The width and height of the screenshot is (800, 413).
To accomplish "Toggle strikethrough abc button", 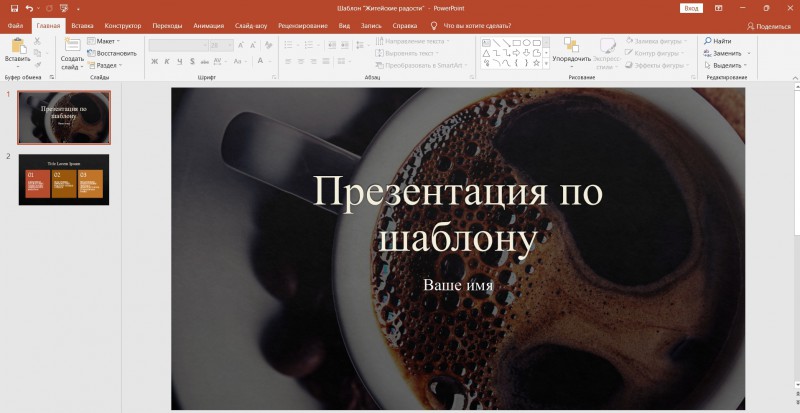I will 205,61.
